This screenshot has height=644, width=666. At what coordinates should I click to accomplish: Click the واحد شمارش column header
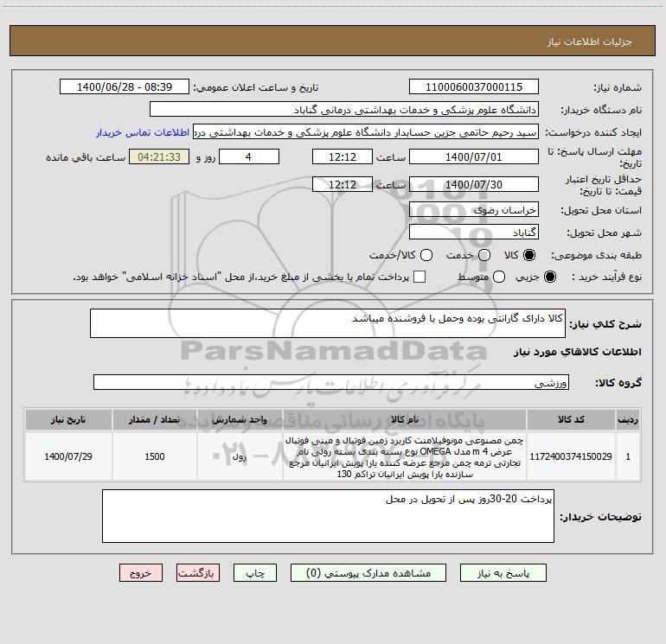[x=240, y=419]
